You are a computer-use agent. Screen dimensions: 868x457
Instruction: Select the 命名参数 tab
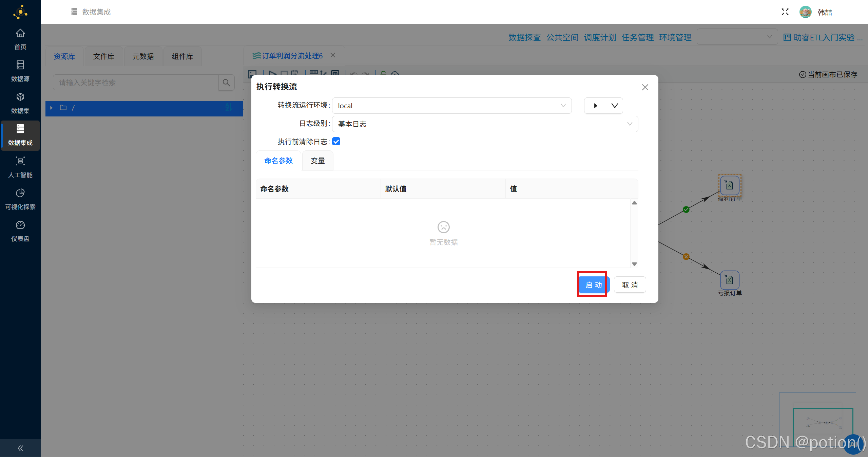click(278, 161)
